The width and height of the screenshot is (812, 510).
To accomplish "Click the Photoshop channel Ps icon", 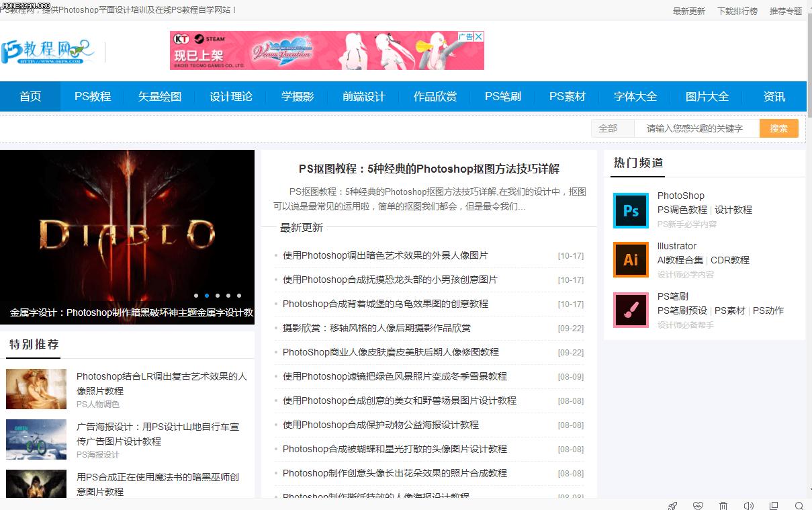I will [x=630, y=210].
